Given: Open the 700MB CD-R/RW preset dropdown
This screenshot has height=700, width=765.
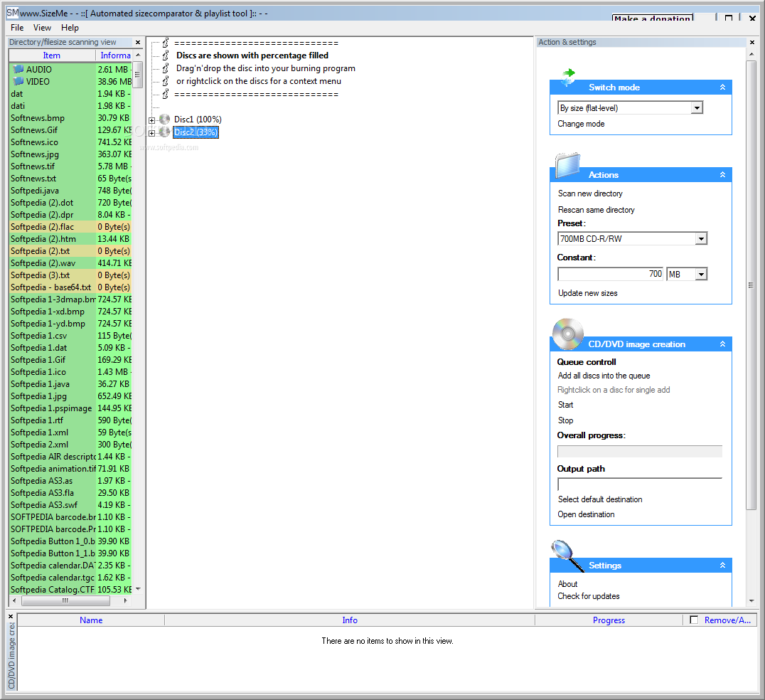Looking at the screenshot, I should pos(701,239).
